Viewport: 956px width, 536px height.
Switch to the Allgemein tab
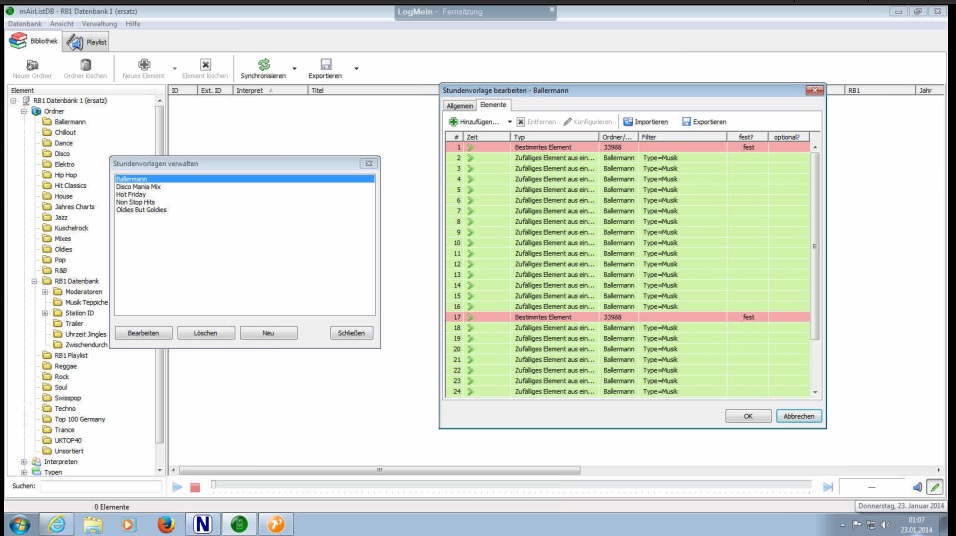point(459,105)
